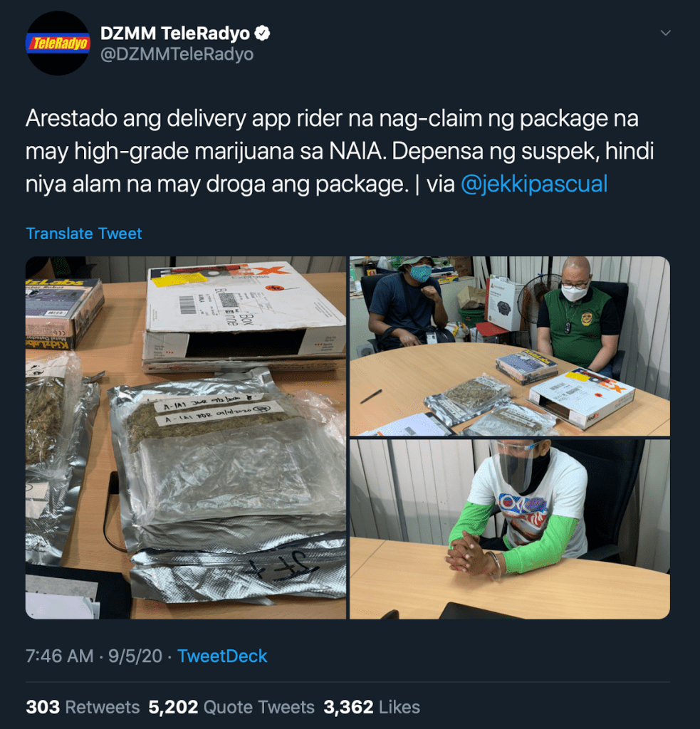Open the DZMM TeleRadyo display name

coord(175,33)
